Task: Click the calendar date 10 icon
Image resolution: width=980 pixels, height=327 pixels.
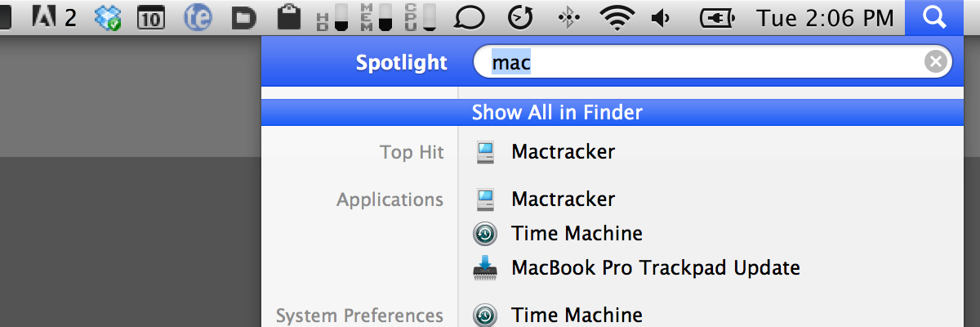Action: (x=150, y=18)
